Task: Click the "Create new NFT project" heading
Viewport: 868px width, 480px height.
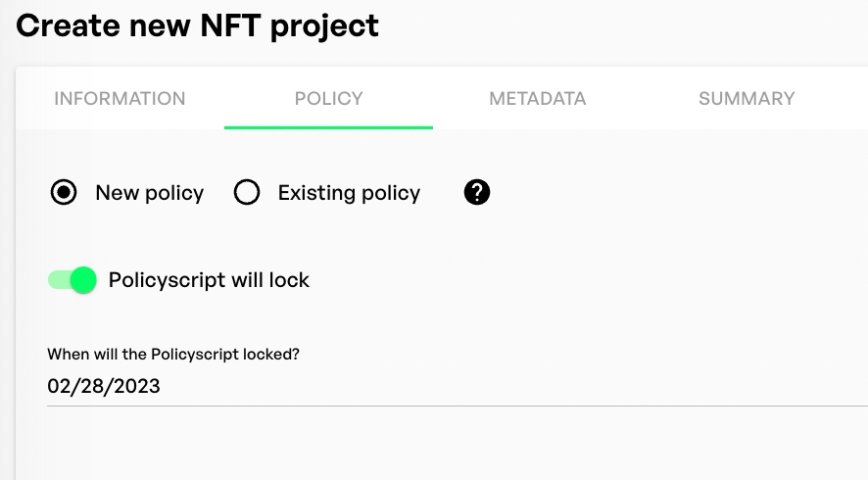Action: coord(197,24)
